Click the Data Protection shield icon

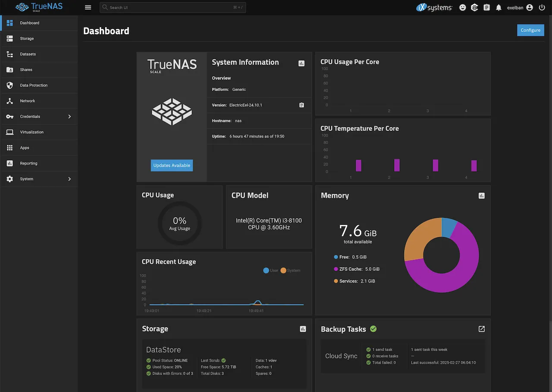10,85
